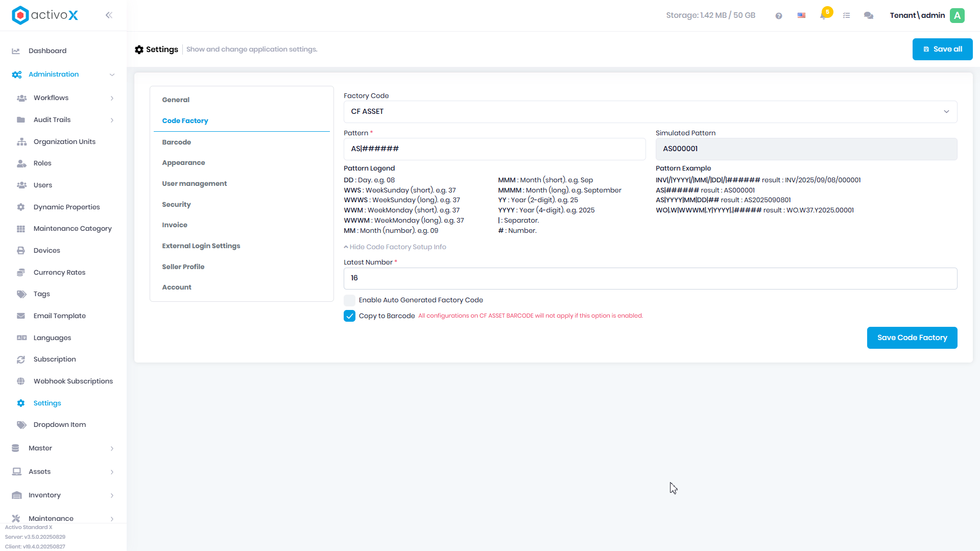Click the Inventory warehouse icon
Viewport: 980px width, 551px height.
[x=17, y=495]
